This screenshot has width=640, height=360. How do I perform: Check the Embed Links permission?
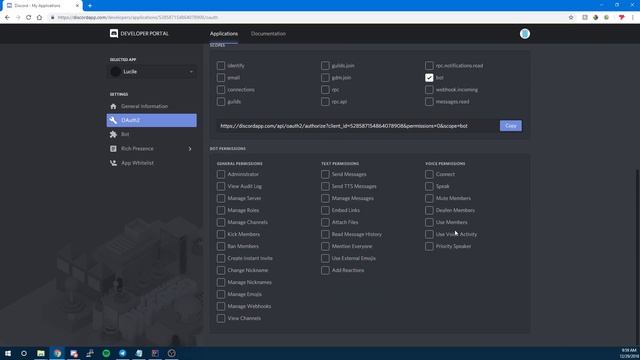(x=325, y=210)
